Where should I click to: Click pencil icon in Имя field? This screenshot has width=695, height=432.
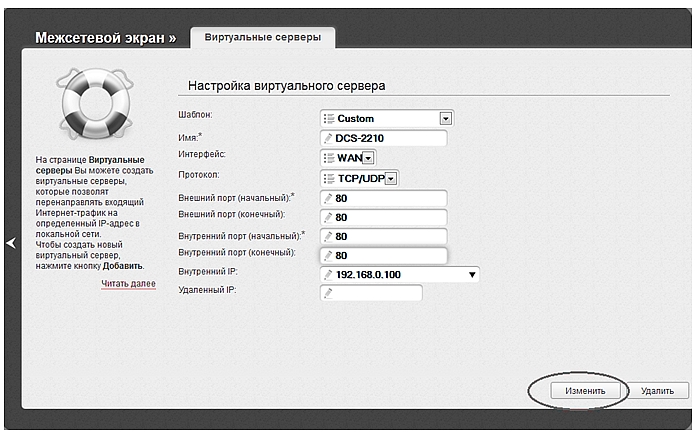tap(328, 139)
